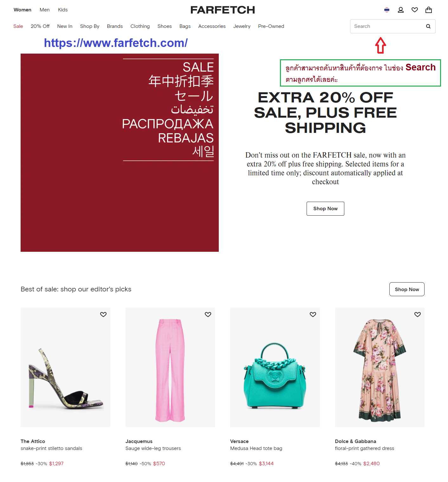Favorite the Dolce & Gabbana floral dress
Screen dimensions: 448x482
tap(417, 314)
